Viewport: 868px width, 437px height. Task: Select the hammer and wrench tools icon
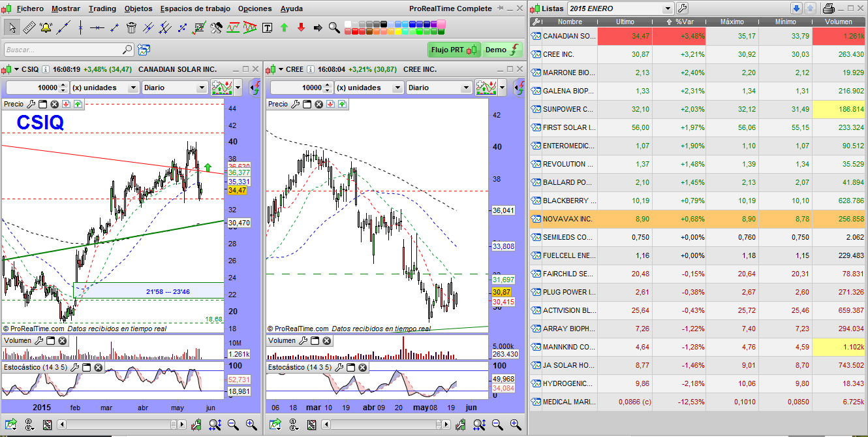pos(216,27)
